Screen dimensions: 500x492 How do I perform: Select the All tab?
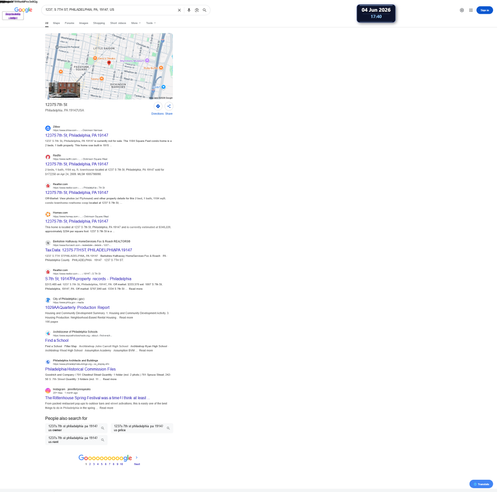point(47,23)
